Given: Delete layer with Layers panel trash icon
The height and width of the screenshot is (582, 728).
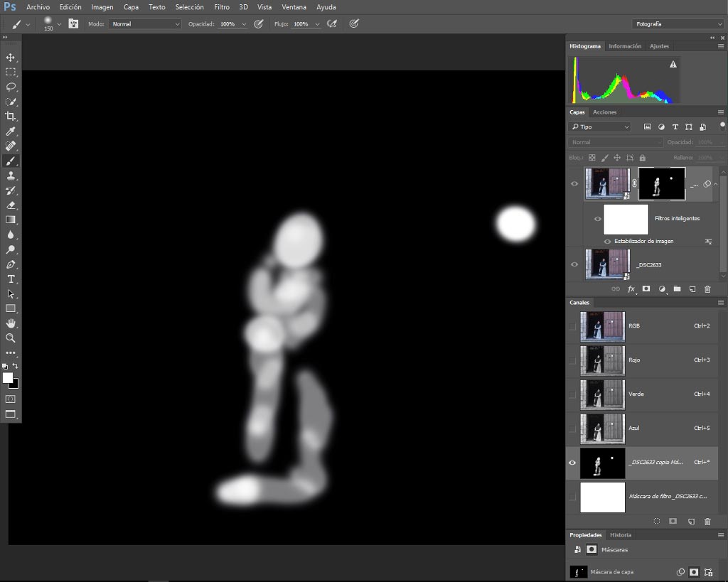Looking at the screenshot, I should point(707,289).
